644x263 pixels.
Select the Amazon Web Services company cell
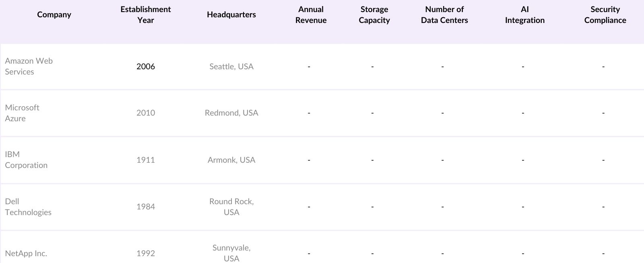tap(29, 66)
